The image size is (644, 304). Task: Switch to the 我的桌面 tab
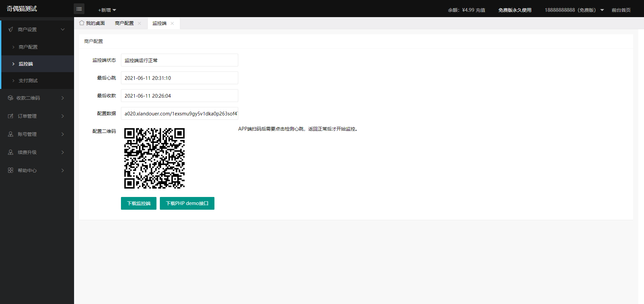(92, 23)
